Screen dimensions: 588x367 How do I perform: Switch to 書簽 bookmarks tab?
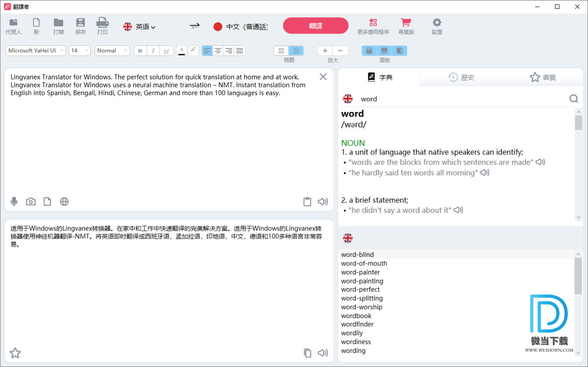[542, 77]
